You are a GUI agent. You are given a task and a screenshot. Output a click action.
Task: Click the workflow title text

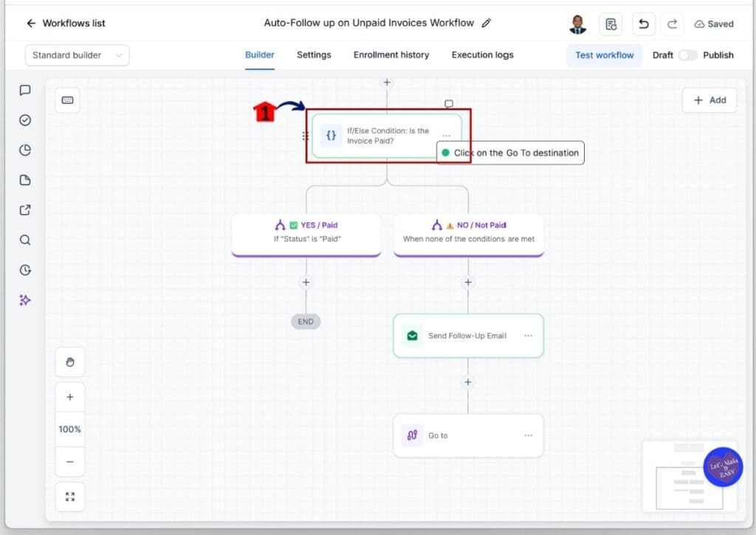(369, 23)
